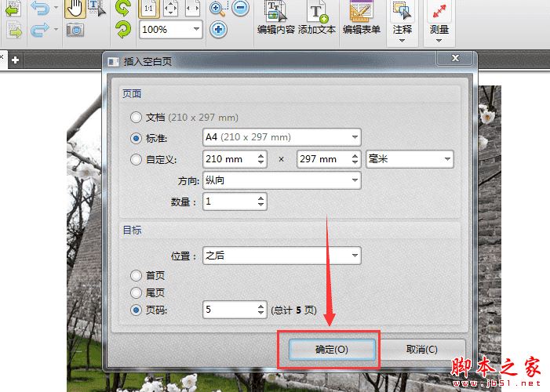Increase the 297 mm height value
Image resolution: width=550 pixels, height=392 pixels.
(355, 155)
